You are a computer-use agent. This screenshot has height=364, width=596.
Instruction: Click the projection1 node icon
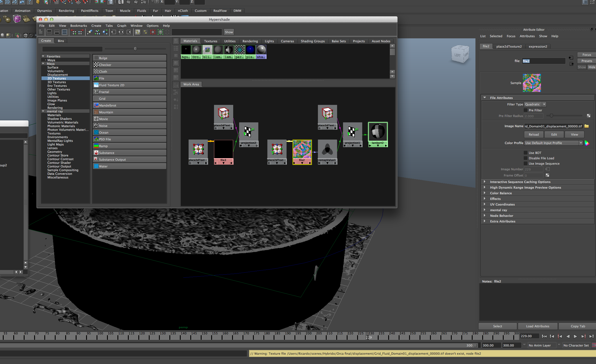click(x=352, y=132)
